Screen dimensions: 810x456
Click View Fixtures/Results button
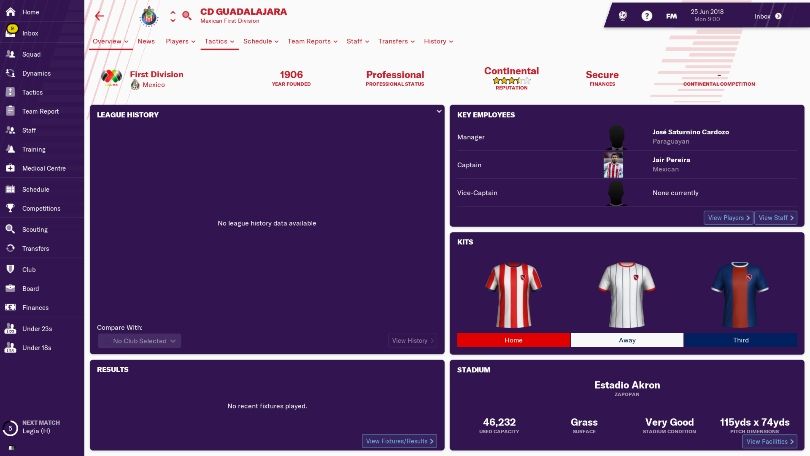pyautogui.click(x=399, y=441)
